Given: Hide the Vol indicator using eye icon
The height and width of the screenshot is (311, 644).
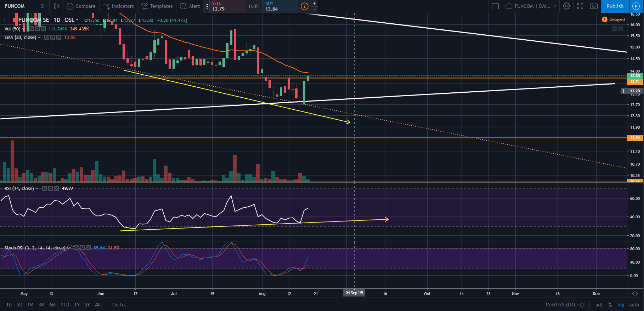Looking at the screenshot, I should click(31, 29).
